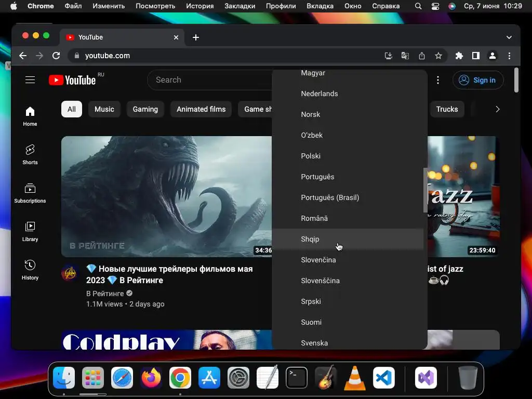The height and width of the screenshot is (399, 532).
Task: Expand the Chrome tab search chevron
Action: pos(509,37)
